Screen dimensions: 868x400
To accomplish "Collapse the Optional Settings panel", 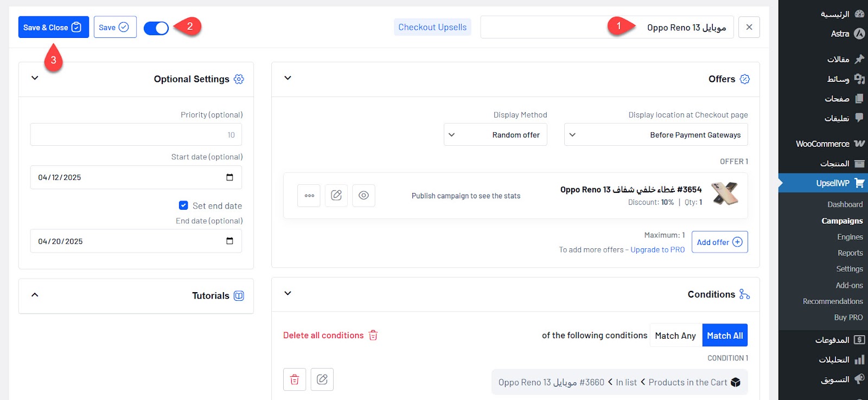I will point(35,79).
